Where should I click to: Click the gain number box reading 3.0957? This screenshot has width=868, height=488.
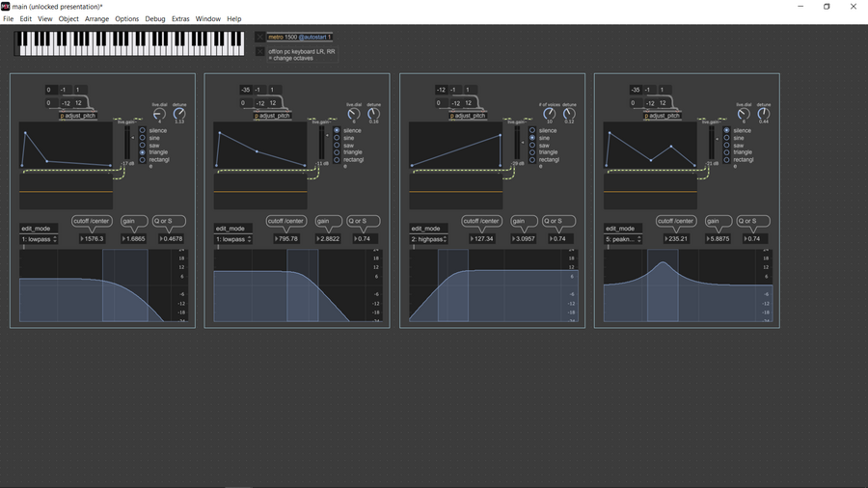coord(525,239)
